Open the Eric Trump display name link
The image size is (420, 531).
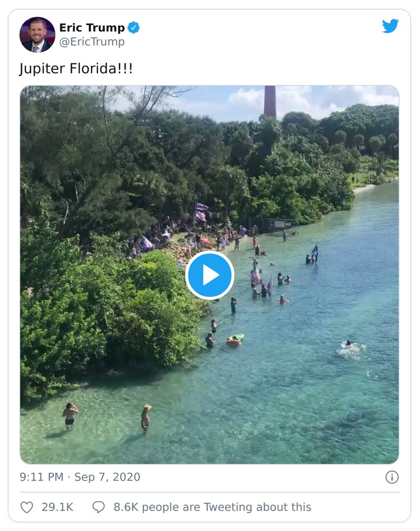tap(92, 28)
